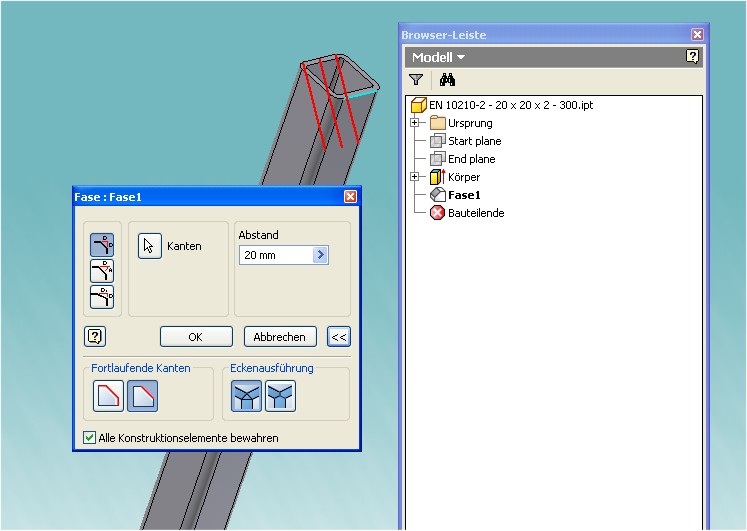Click the filter funnel icon in browser
The width and height of the screenshot is (747, 531).
[x=416, y=80]
